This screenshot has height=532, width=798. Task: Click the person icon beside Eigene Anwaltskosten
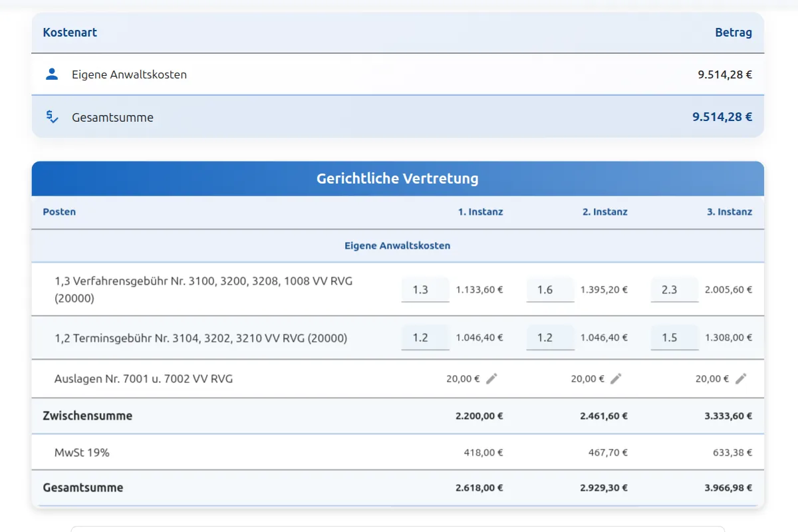pos(53,74)
